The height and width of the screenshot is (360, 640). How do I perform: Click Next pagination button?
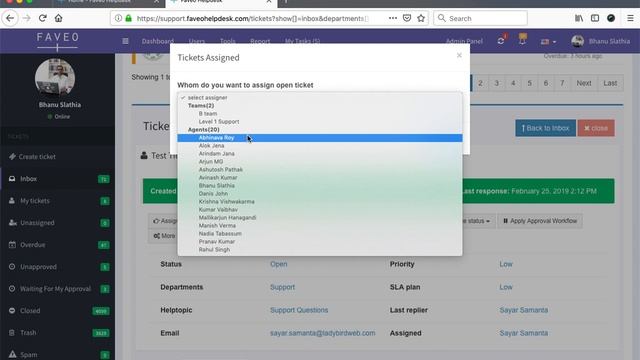coord(584,83)
